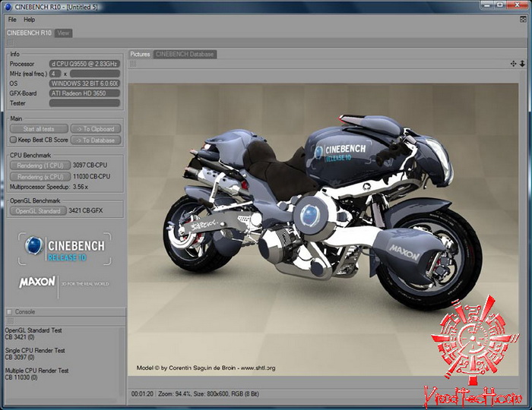Click the picture panel grip handle icon
This screenshot has width=532, height=410.
(133, 64)
